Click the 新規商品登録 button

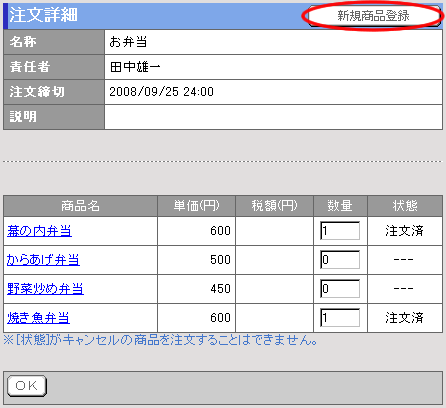(x=373, y=16)
